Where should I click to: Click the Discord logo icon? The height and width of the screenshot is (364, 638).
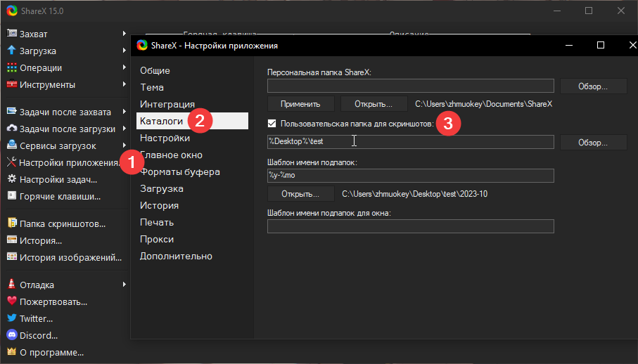click(x=12, y=334)
